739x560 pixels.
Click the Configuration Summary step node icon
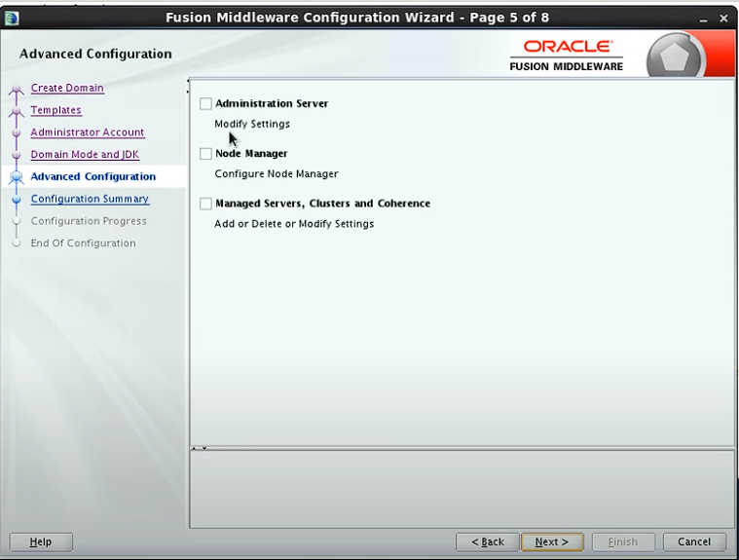point(16,200)
